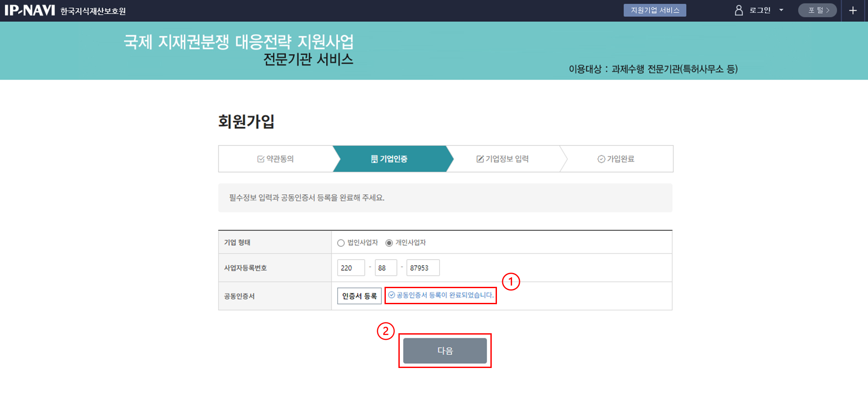The height and width of the screenshot is (404, 868).
Task: Click the 한국지식재산보호원 text in header
Action: coord(93,11)
